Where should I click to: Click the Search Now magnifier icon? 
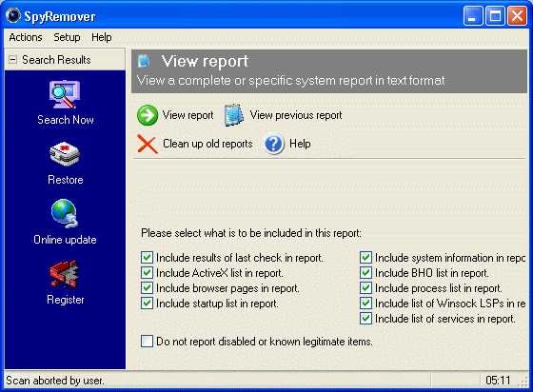(x=65, y=94)
